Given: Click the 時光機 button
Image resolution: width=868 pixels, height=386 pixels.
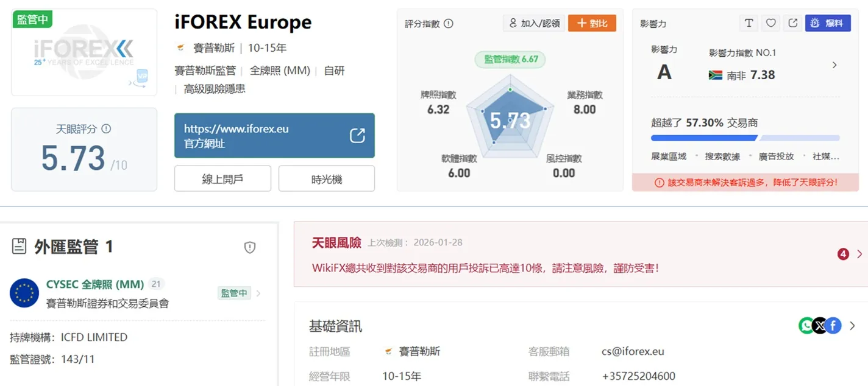Looking at the screenshot, I should pyautogui.click(x=327, y=179).
